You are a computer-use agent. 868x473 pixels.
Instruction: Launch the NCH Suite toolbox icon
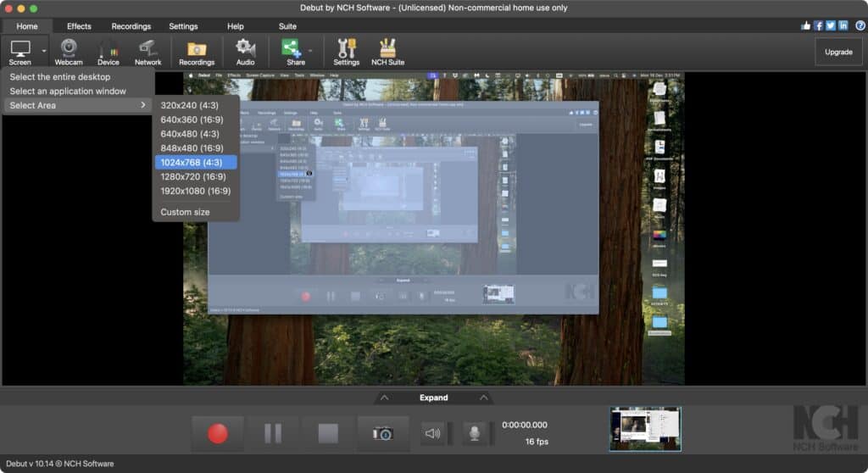pyautogui.click(x=387, y=52)
